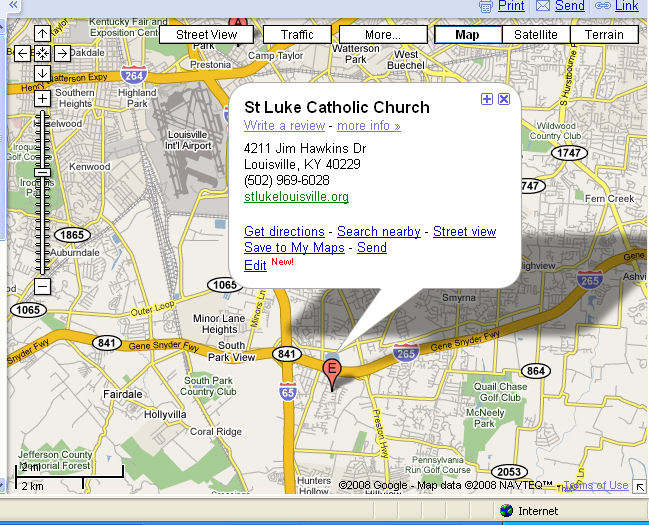Pan the map down with the arrow

[42, 73]
